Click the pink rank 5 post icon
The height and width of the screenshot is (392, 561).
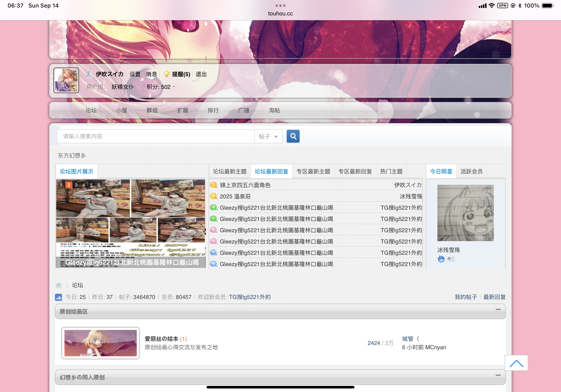(x=214, y=230)
